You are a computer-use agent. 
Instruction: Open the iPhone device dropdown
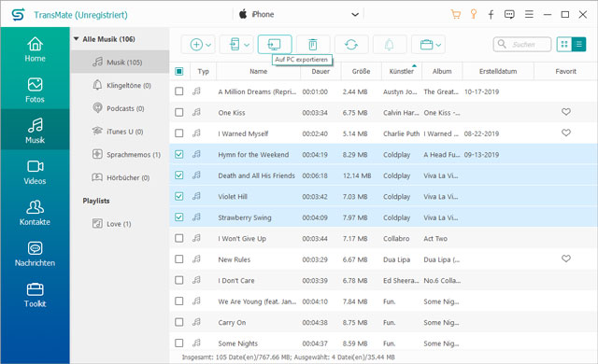[x=299, y=15]
